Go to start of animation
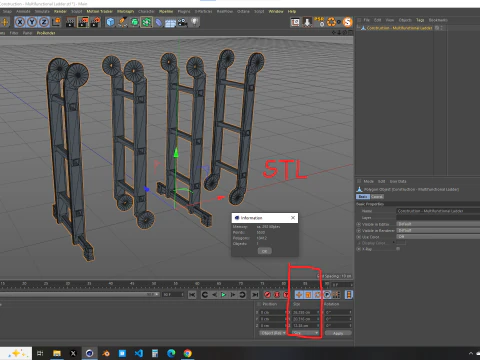480x360 pixels. coord(192,295)
